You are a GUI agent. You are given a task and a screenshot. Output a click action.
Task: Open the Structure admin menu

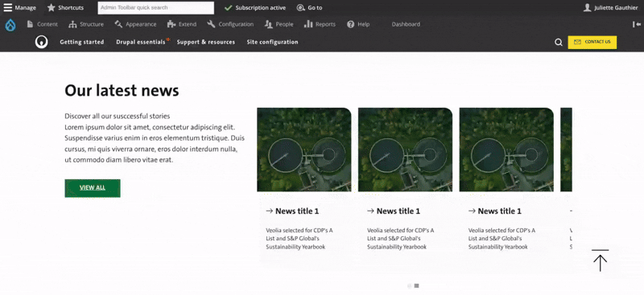86,24
